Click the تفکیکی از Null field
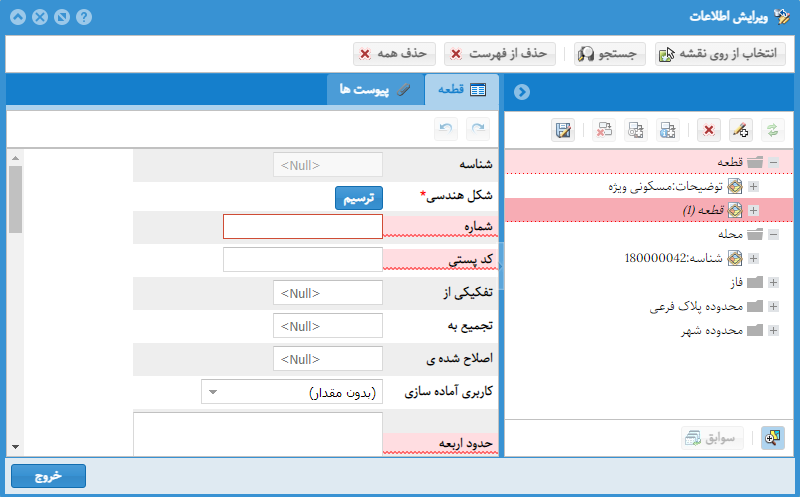This screenshot has height=497, width=800. click(328, 293)
